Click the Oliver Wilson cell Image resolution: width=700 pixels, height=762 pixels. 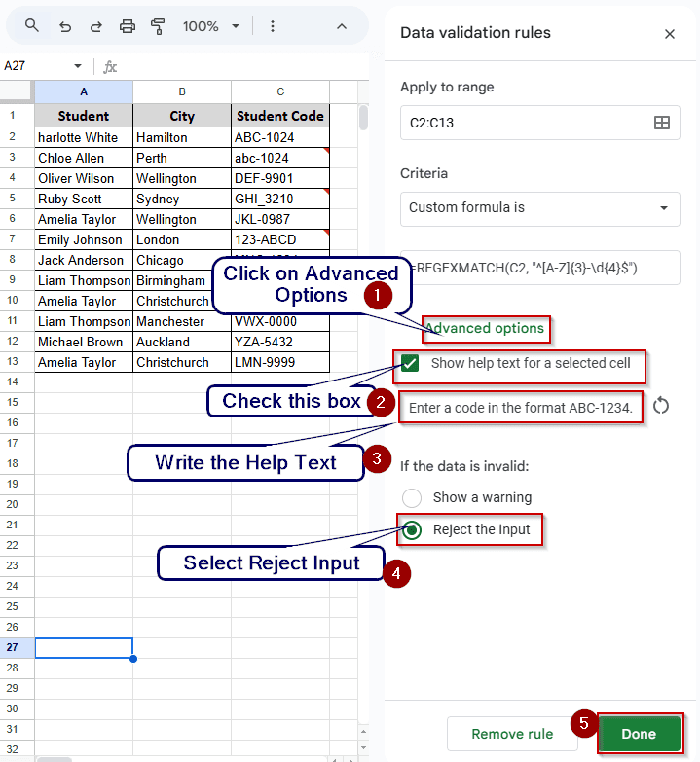pos(84,178)
